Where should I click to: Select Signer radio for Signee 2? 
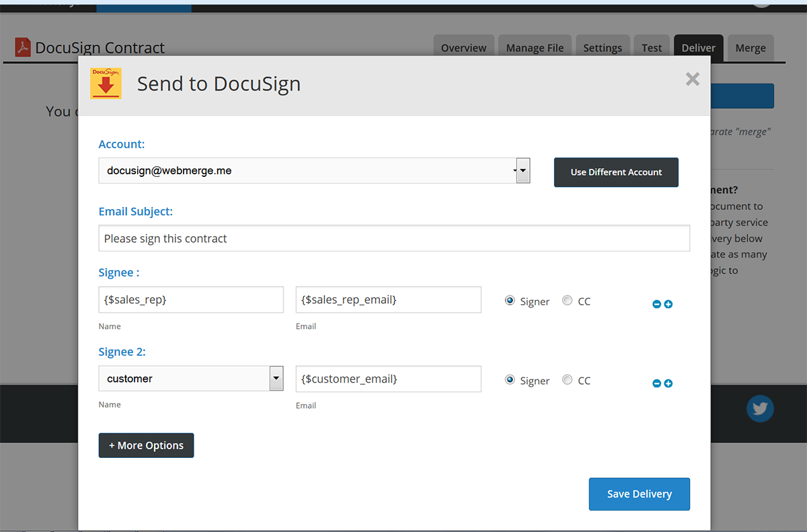tap(510, 380)
